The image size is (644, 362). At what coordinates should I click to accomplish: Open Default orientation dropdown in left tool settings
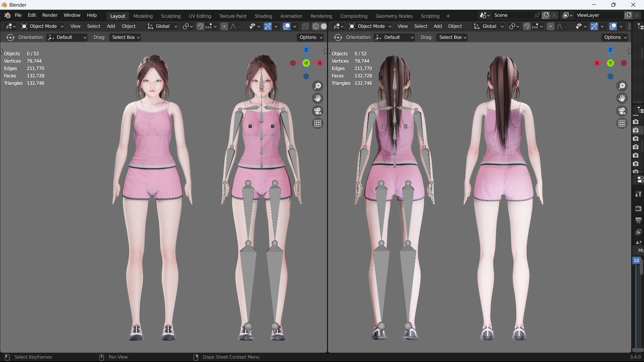67,37
